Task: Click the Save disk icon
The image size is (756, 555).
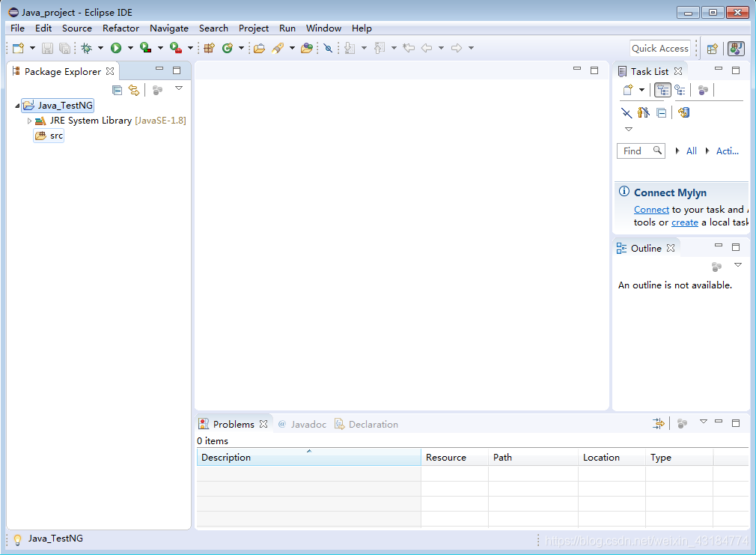Action: point(47,48)
